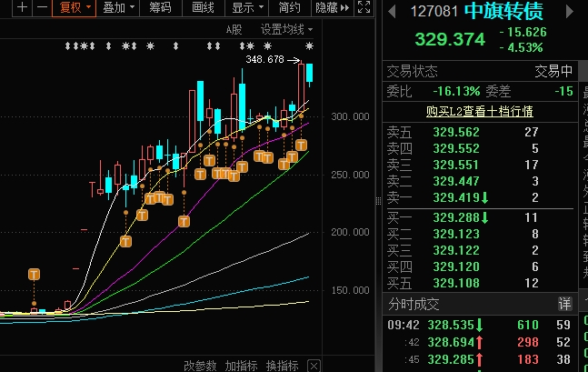Image resolution: width=588 pixels, height=372 pixels.
Task: Click the panel splitter handle
Action: coord(378,202)
